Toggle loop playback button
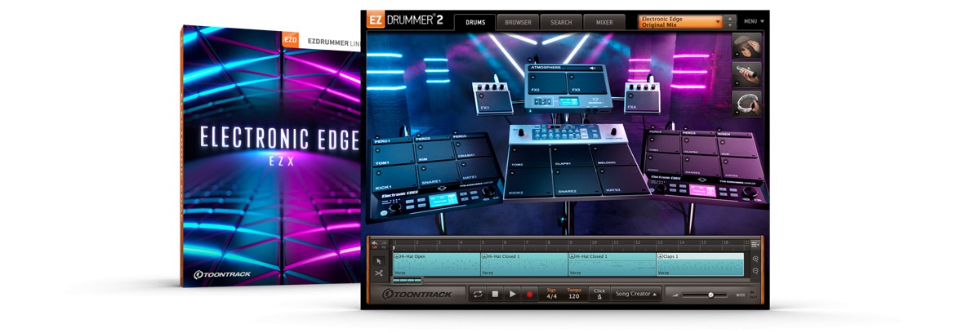This screenshot has height=333, width=980. pyautogui.click(x=478, y=294)
